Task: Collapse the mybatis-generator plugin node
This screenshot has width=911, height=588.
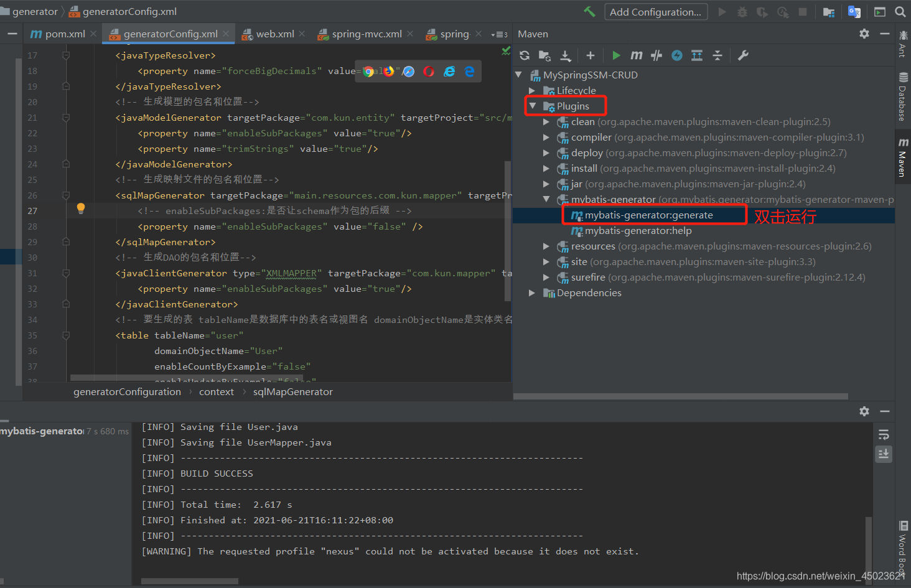Action: coord(546,199)
